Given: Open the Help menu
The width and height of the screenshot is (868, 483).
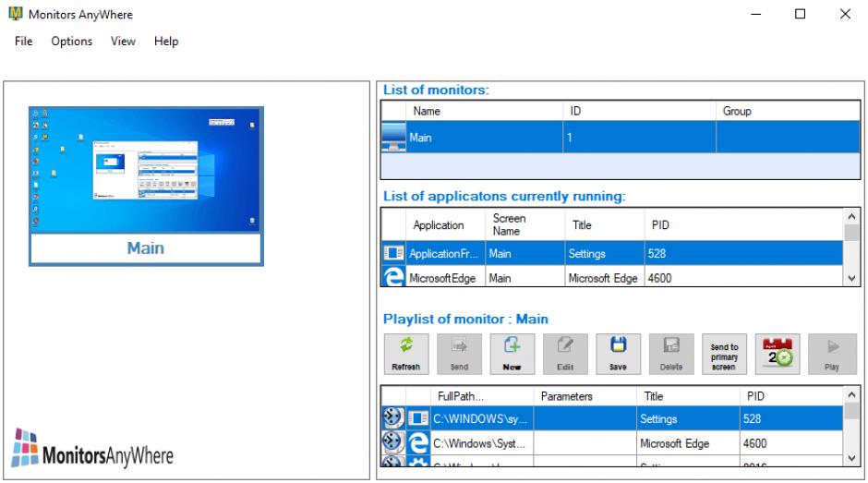Looking at the screenshot, I should point(166,41).
